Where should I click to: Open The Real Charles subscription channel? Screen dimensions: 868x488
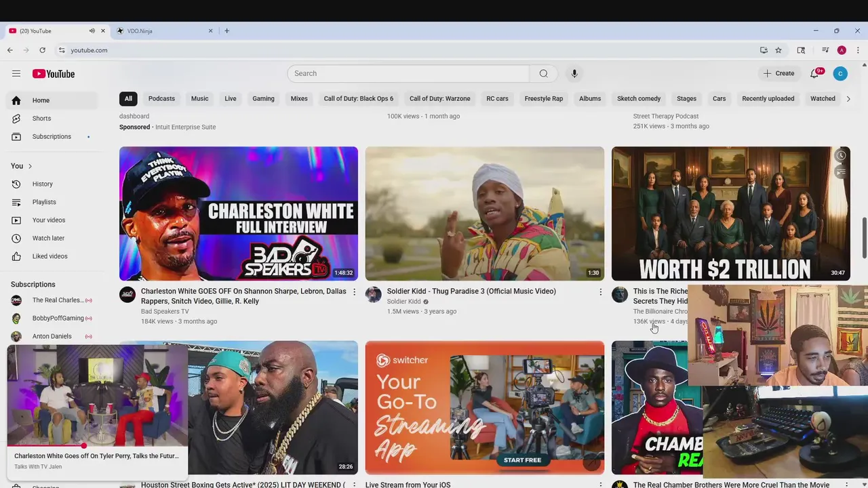[53, 300]
